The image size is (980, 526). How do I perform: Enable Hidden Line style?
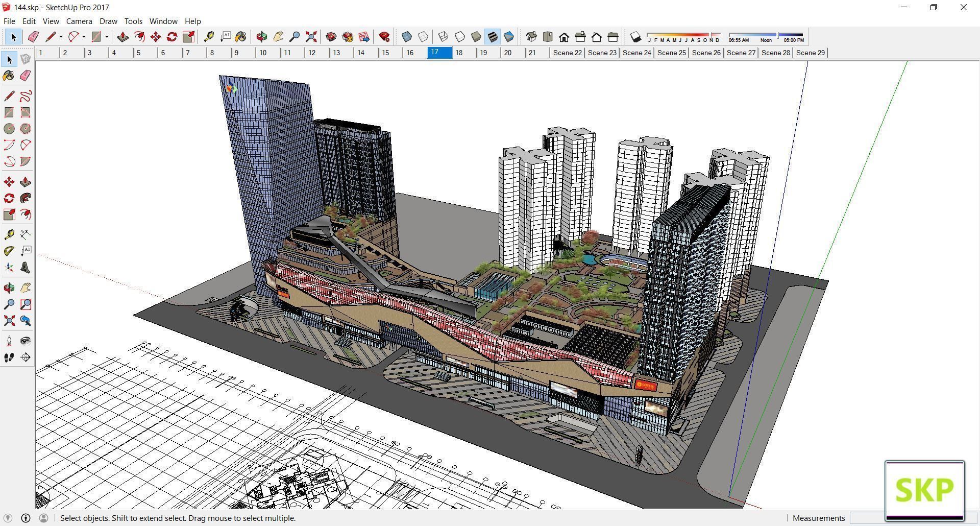[x=460, y=37]
